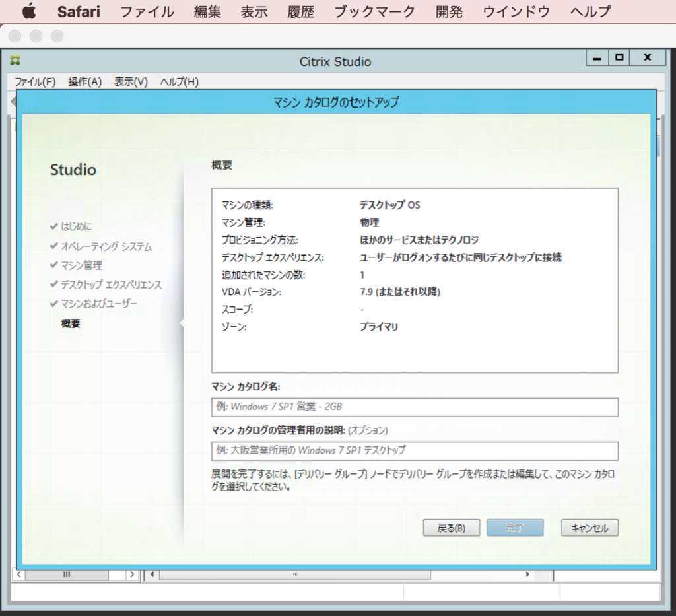This screenshot has height=616, width=676.
Task: Click the マシンの種類: label
Action: coord(247,205)
